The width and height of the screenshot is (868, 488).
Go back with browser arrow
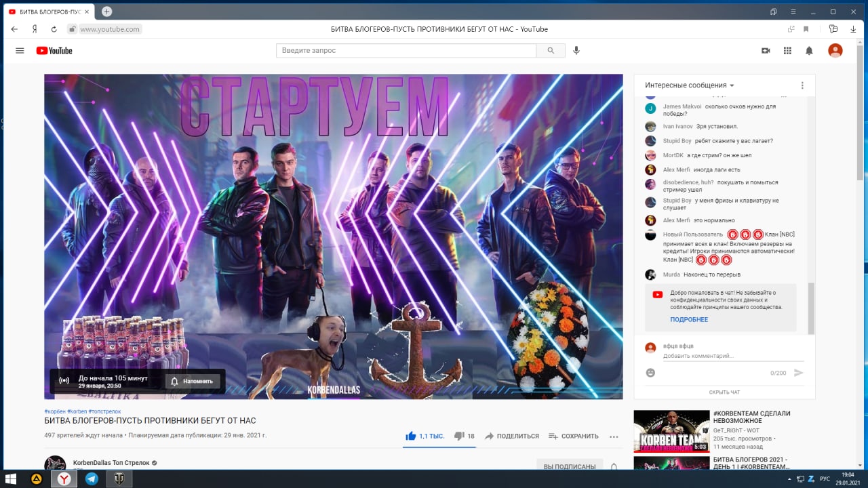tap(14, 29)
